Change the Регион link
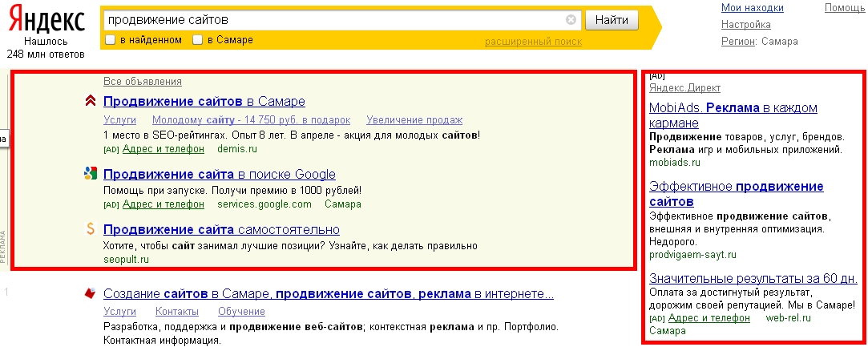868x347 pixels. [x=738, y=42]
